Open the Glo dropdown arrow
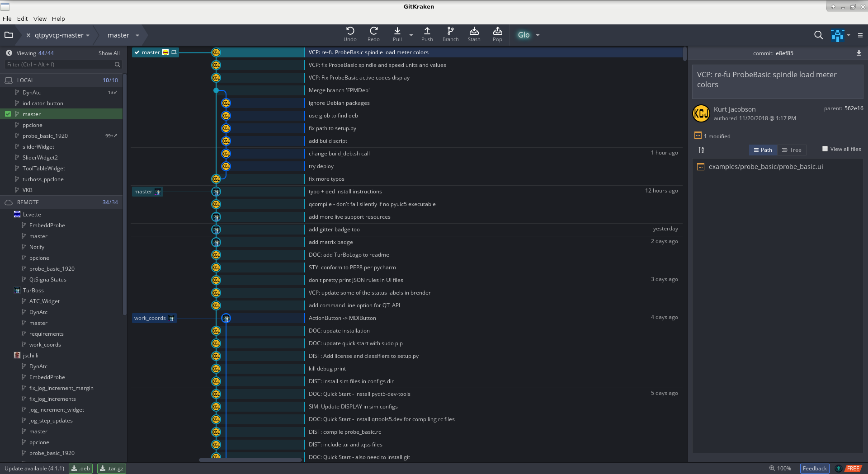The image size is (868, 474). pyautogui.click(x=538, y=35)
